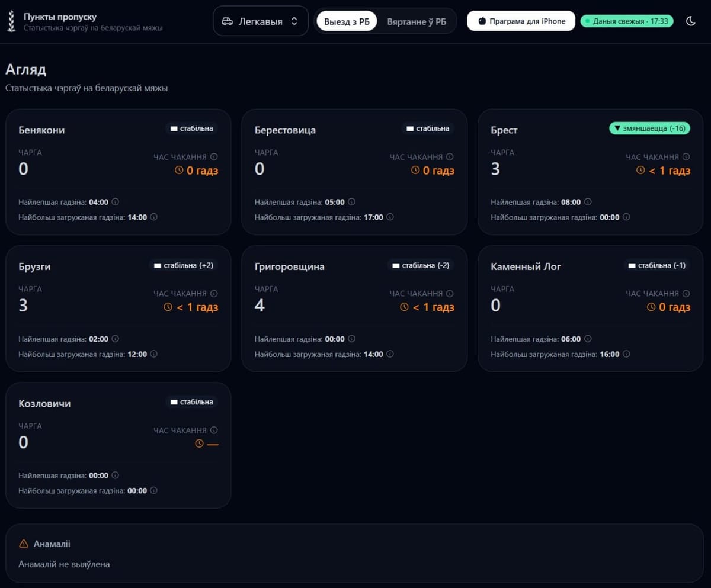Open the Бенякони checkpoint card title
Screen dimensions: 711x588
(41, 130)
